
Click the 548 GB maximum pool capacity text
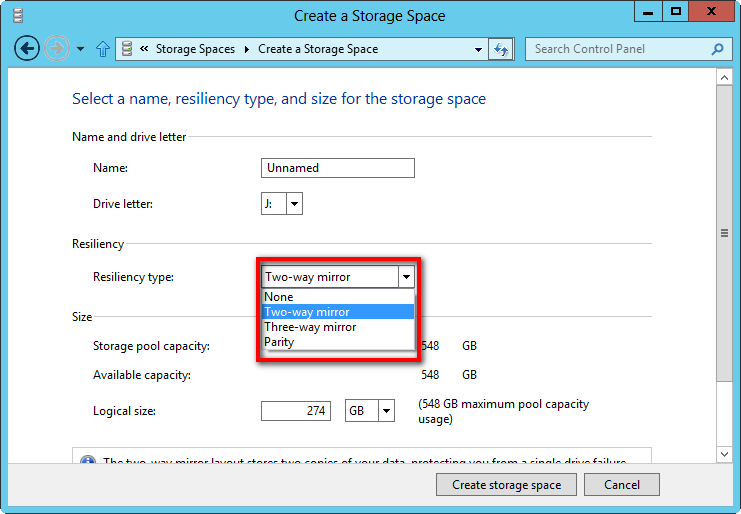coord(504,411)
